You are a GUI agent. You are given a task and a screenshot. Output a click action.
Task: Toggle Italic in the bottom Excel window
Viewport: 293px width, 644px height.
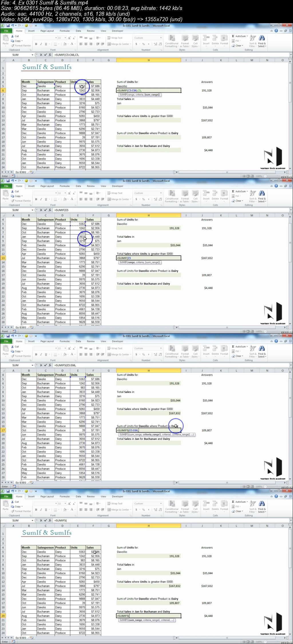(41, 510)
